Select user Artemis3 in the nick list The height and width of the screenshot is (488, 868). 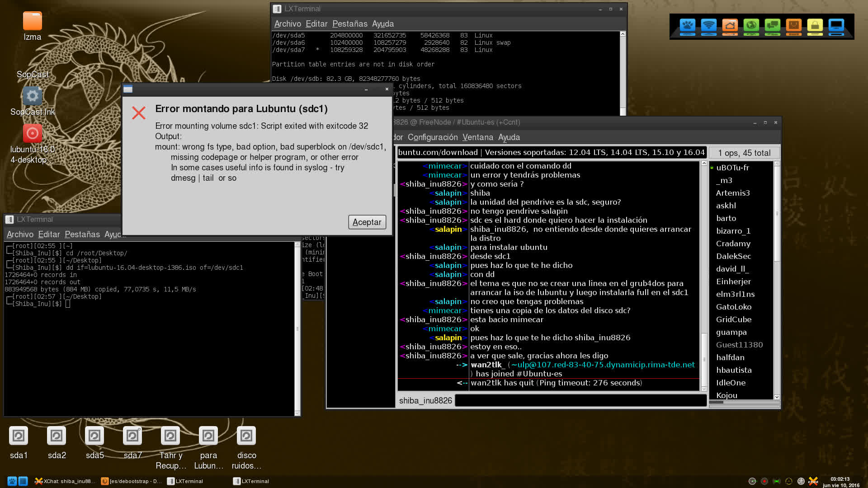point(733,193)
